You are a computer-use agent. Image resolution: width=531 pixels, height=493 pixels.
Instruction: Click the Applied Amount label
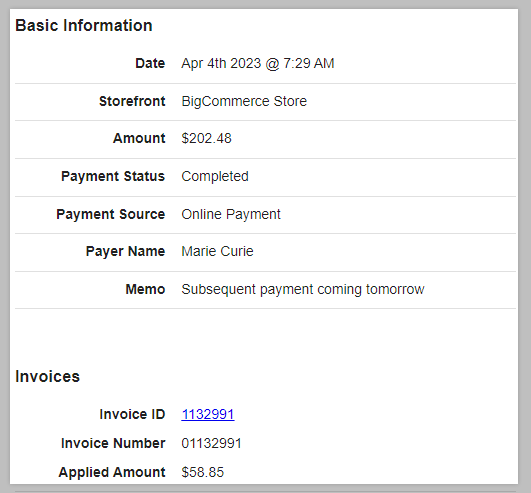pyautogui.click(x=112, y=472)
